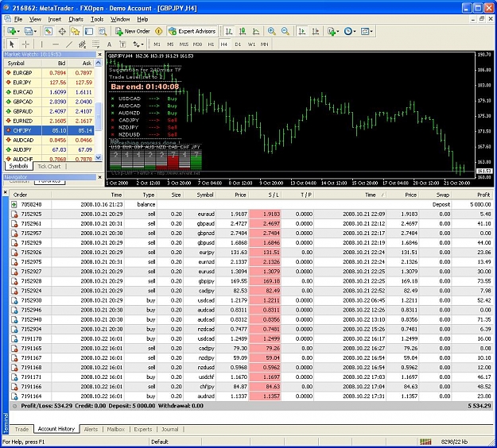The width and height of the screenshot is (497, 448).
Task: Open the Journal tab
Action: click(170, 429)
